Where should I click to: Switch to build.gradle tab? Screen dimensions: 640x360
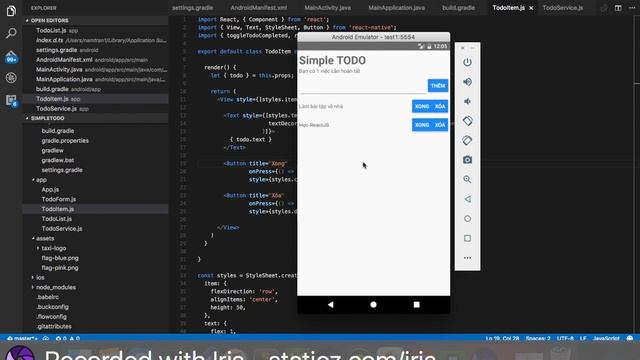point(458,8)
